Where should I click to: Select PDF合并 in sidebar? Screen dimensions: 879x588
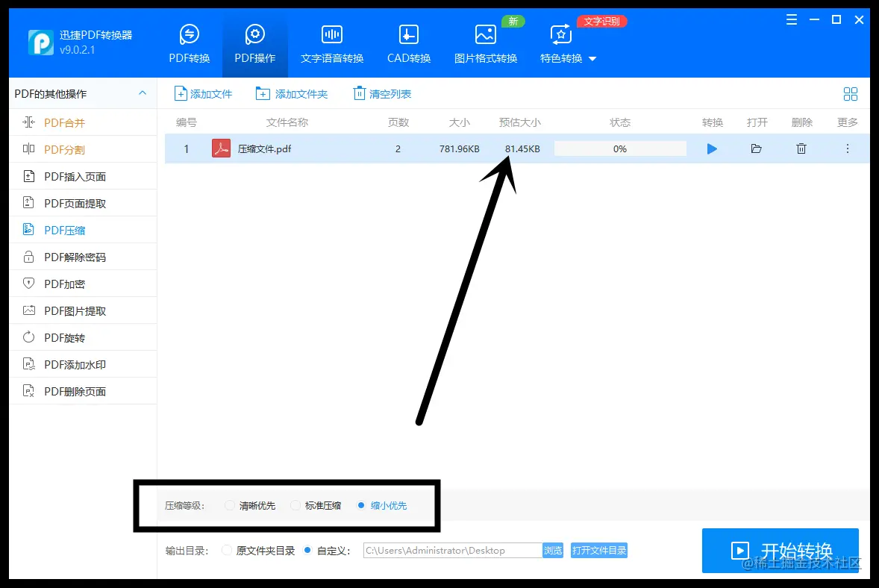(x=83, y=123)
